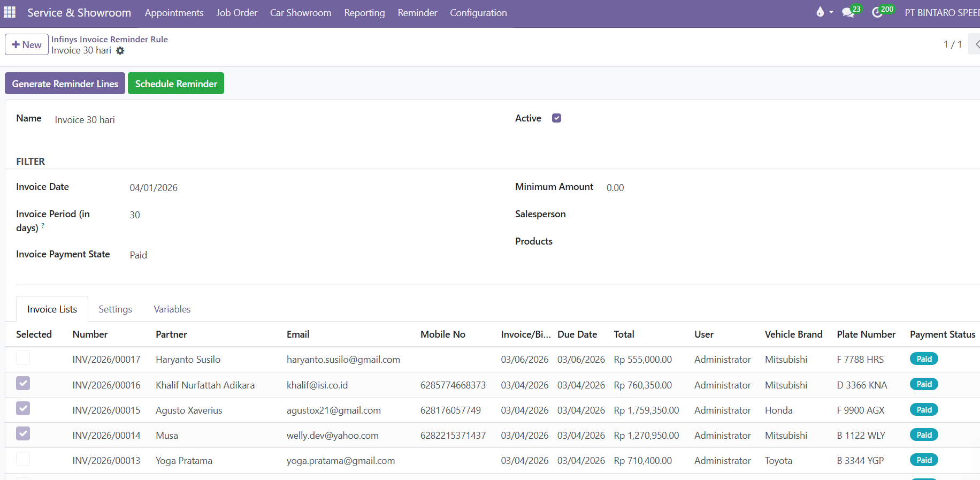Viewport: 980px width, 480px height.
Task: Click the previous record arrow in pager
Action: 975,44
